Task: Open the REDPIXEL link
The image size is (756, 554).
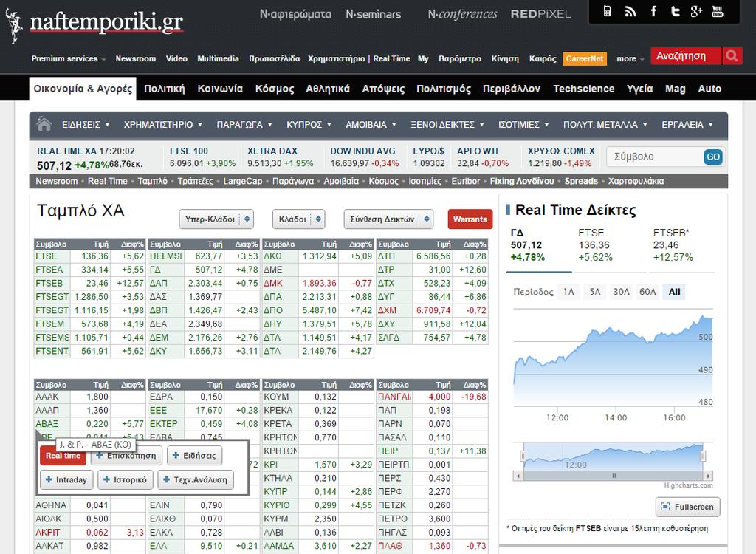Action: tap(540, 15)
